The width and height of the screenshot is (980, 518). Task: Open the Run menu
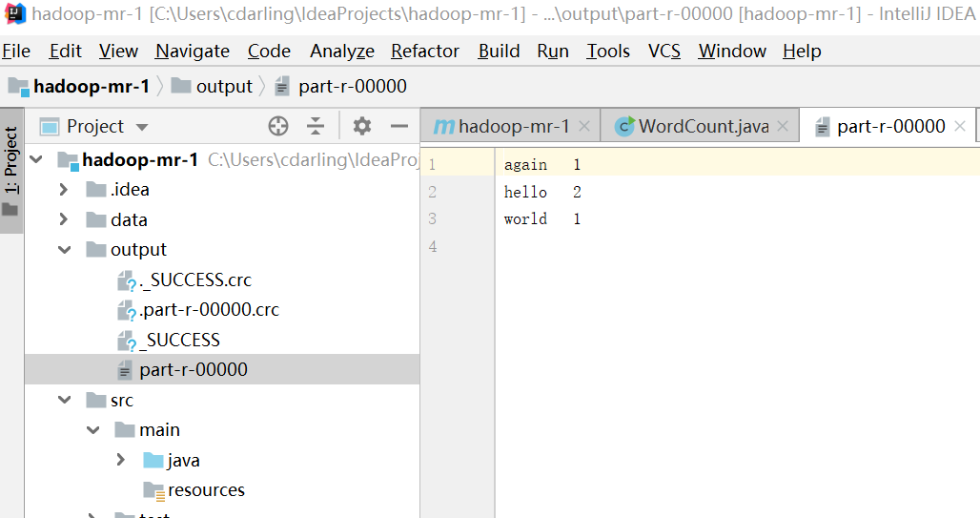coord(553,51)
